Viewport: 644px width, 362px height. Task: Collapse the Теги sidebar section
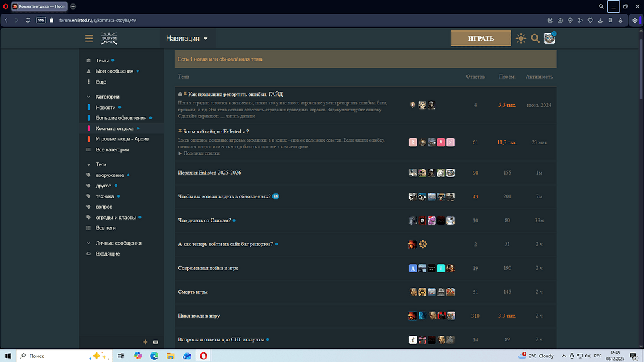tap(89, 164)
